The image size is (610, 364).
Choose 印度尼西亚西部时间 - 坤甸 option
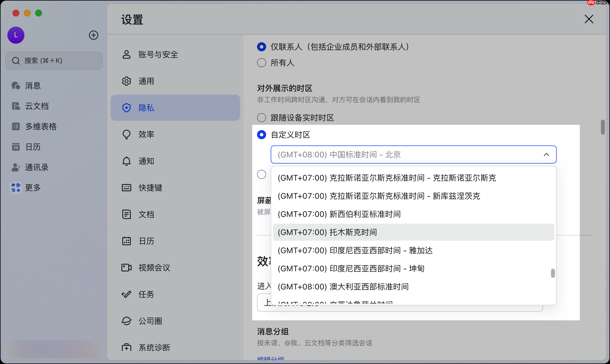tap(413, 268)
